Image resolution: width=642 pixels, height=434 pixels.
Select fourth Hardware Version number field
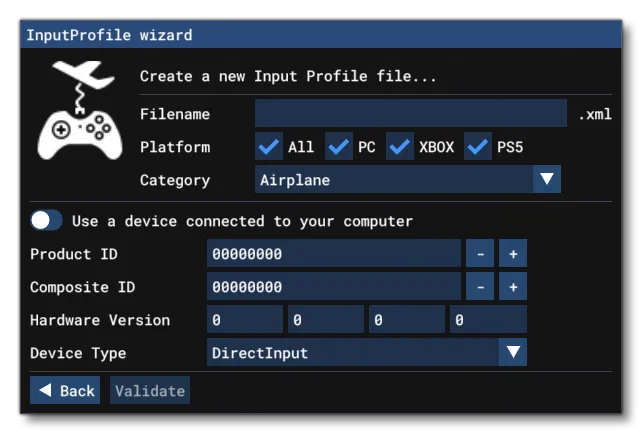[x=488, y=319]
